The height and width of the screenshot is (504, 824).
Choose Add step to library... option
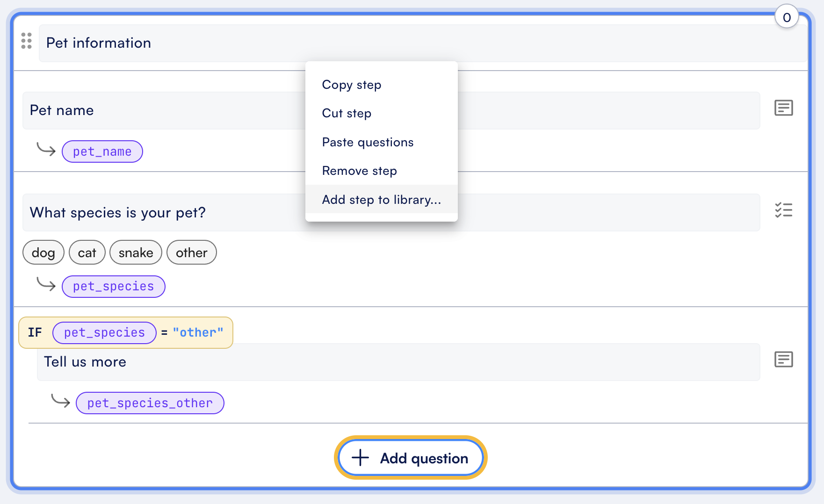(x=381, y=200)
